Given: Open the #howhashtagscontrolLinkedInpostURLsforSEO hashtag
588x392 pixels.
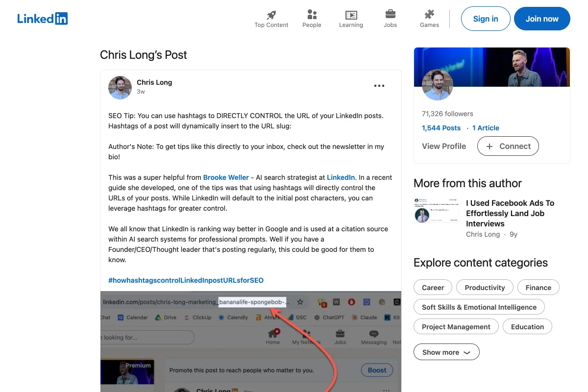Looking at the screenshot, I should click(186, 280).
